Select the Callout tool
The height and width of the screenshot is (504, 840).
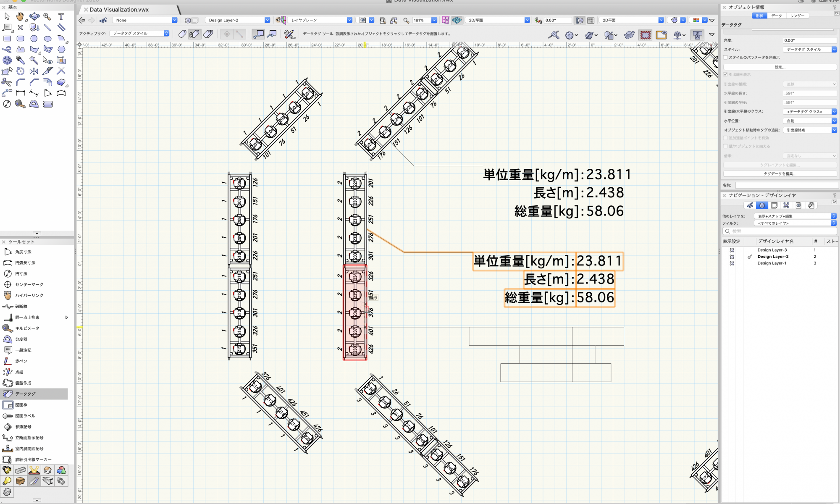tap(7, 27)
